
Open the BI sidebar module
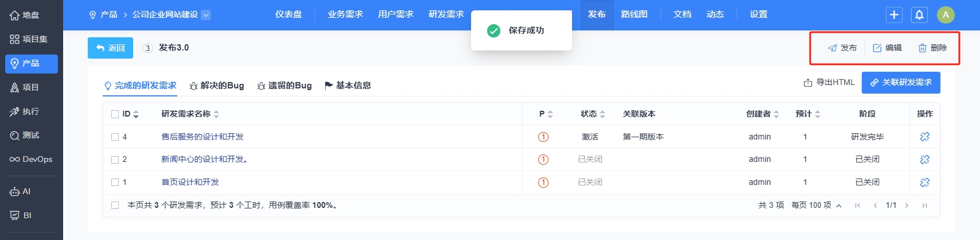[x=31, y=215]
